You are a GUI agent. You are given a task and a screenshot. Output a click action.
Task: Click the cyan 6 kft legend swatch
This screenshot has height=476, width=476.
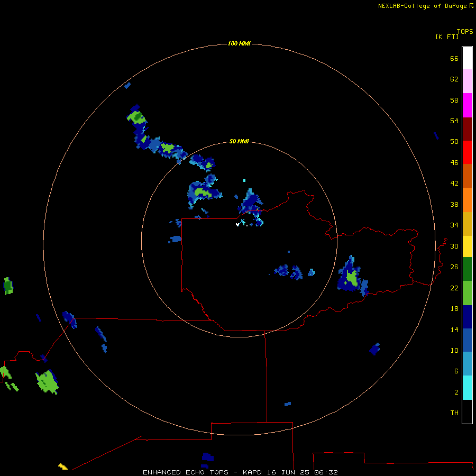467,388
